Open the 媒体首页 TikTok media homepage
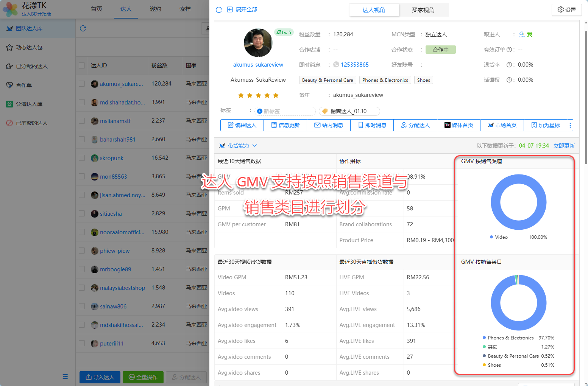 click(459, 125)
